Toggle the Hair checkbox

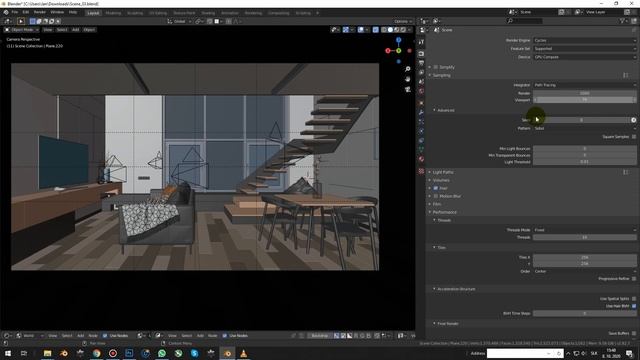point(436,188)
